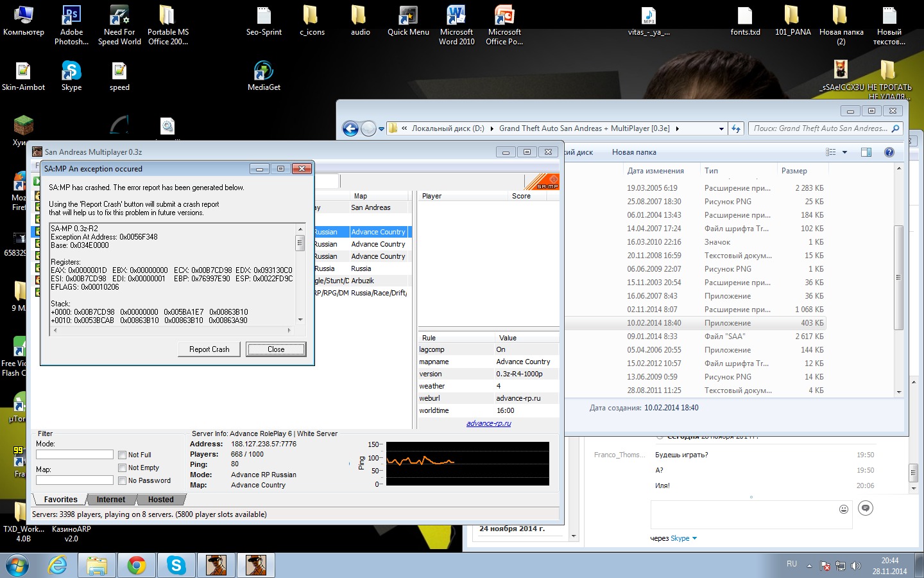Click the change view icon in Explorer
The image size is (924, 578).
click(831, 152)
